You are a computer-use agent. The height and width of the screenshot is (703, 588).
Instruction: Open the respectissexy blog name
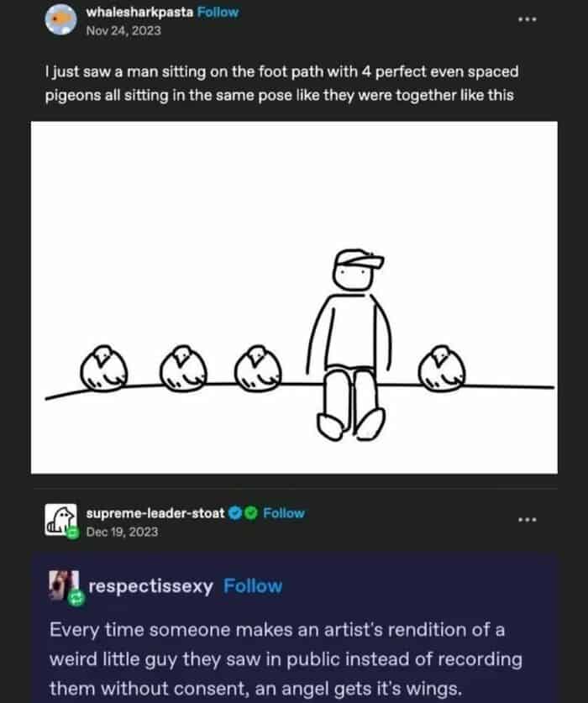click(151, 586)
